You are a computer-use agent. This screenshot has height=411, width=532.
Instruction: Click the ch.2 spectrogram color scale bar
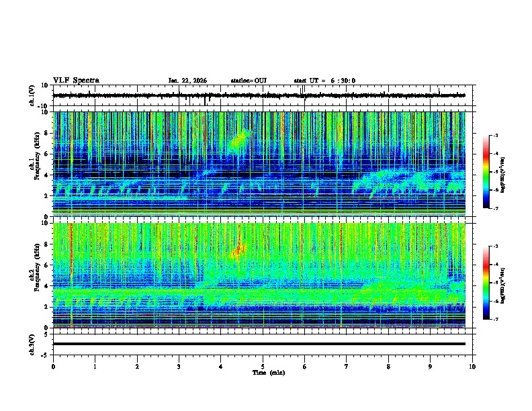[x=486, y=283]
